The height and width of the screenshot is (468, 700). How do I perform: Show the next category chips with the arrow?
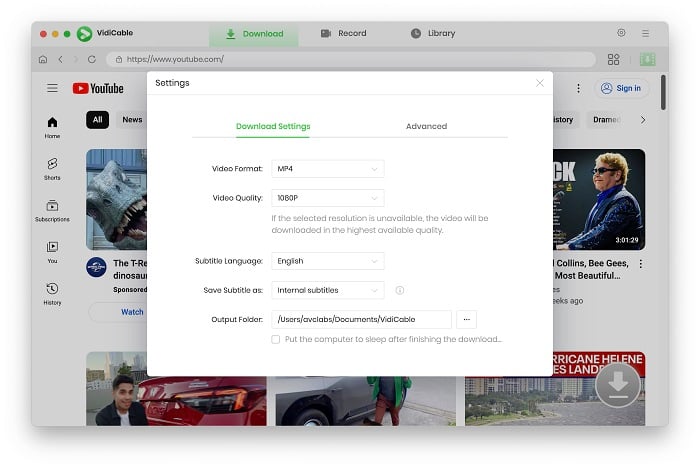point(643,120)
